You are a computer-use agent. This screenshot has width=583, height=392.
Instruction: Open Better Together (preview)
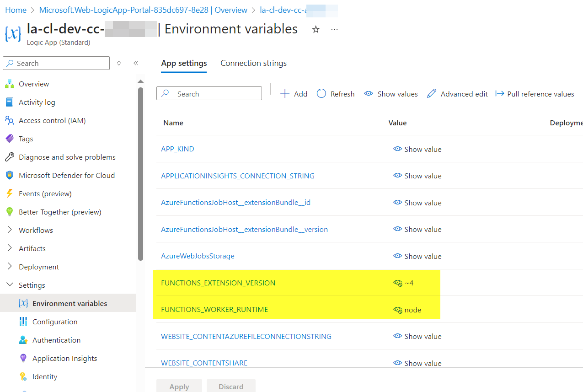tap(60, 212)
